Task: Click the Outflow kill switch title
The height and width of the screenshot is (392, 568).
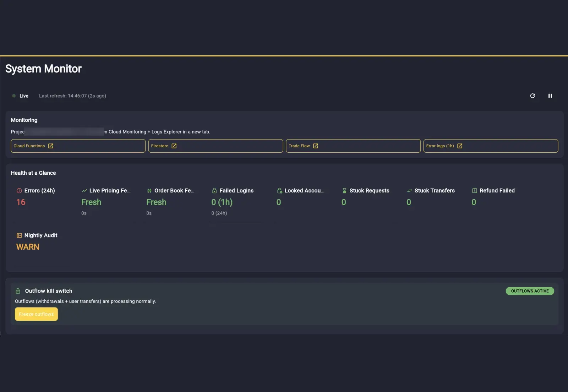Action: point(49,291)
